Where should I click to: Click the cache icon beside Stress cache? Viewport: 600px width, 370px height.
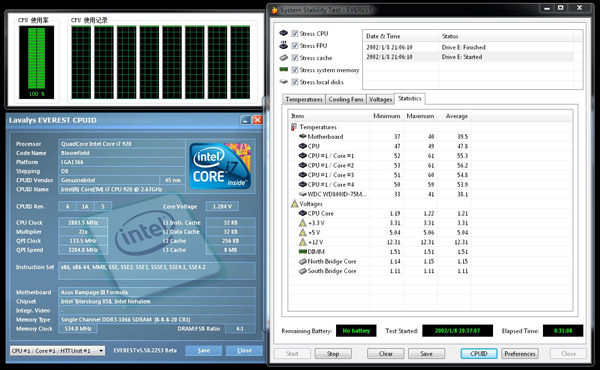[x=283, y=57]
